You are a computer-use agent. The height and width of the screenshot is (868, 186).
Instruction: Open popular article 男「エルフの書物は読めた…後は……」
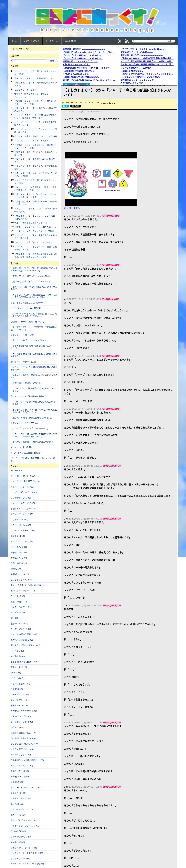pos(35,136)
